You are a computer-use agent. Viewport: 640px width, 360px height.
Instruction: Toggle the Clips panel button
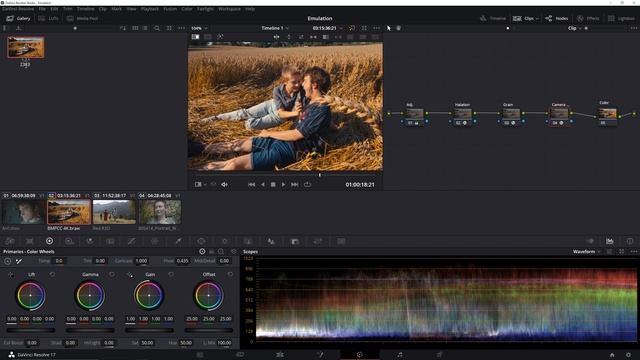(524, 18)
